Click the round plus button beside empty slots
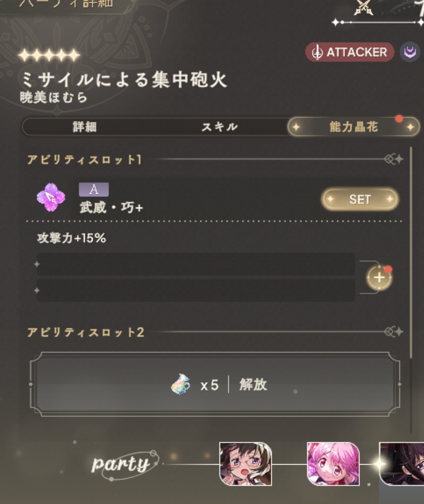The image size is (424, 504). (x=379, y=277)
